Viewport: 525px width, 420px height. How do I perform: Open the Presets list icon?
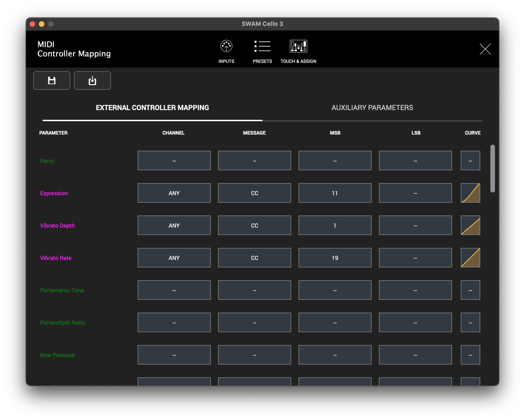(x=262, y=47)
